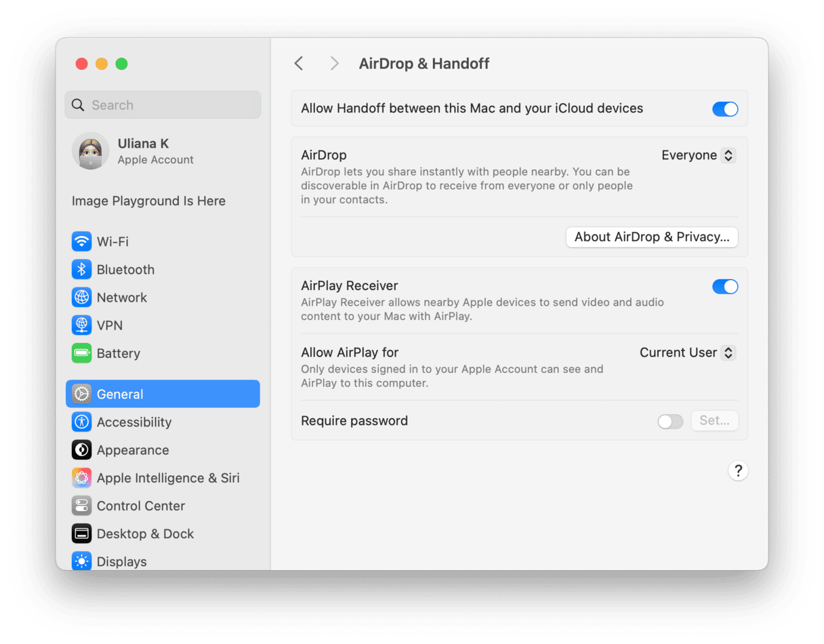Screen dimensions: 824x644
Task: Click the Displays sun icon
Action: [x=82, y=561]
